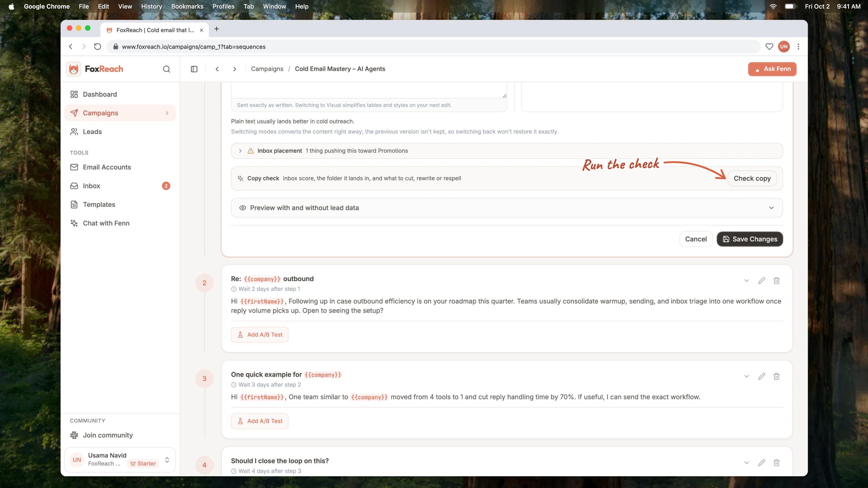Image resolution: width=868 pixels, height=488 pixels.
Task: Open Email Accounts in the sidebar
Action: [120, 167]
